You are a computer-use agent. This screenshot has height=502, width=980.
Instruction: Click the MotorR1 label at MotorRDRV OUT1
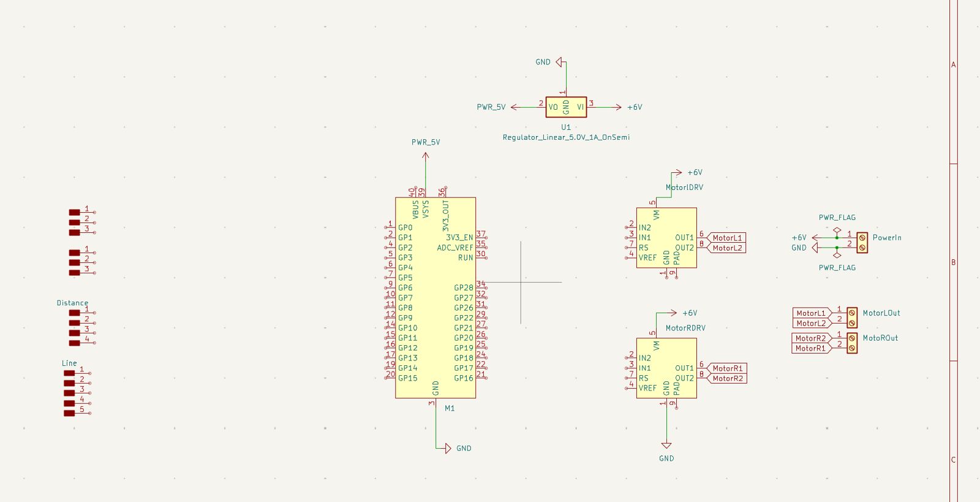[x=728, y=368]
